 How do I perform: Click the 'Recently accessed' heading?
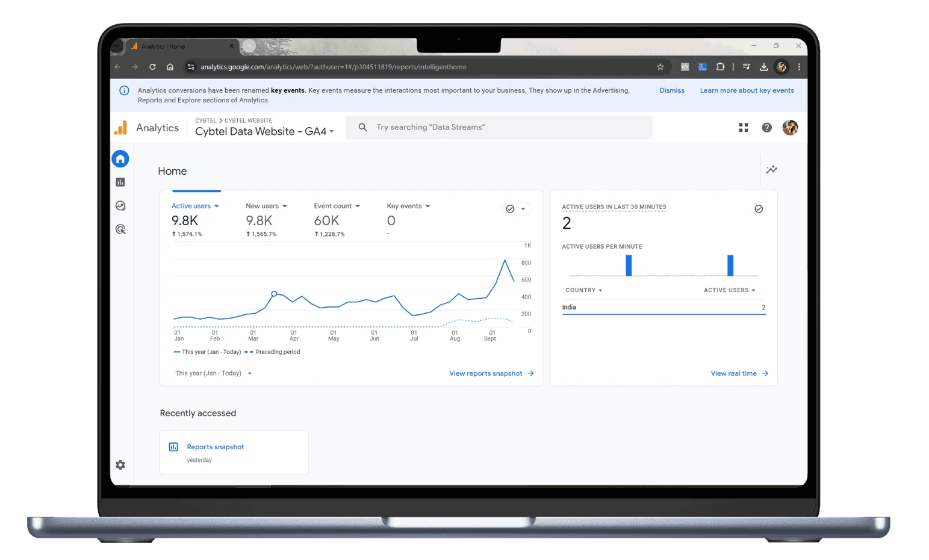click(198, 413)
